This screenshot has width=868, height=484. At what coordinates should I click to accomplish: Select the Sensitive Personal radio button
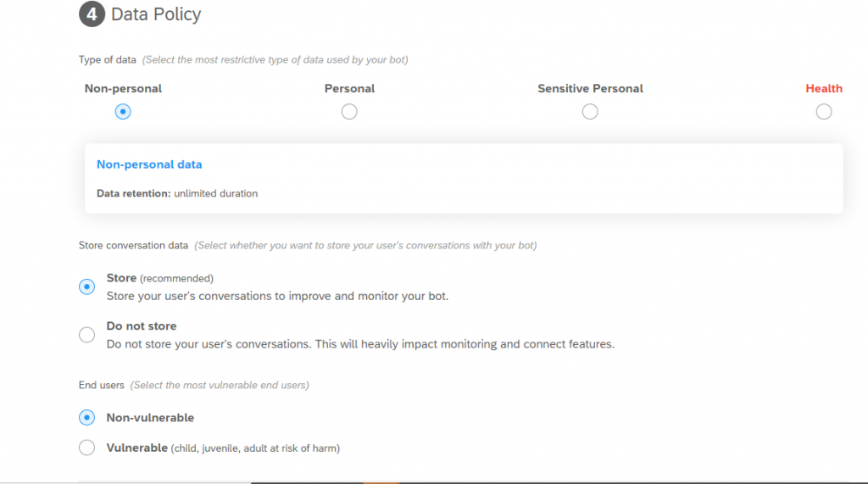click(590, 112)
